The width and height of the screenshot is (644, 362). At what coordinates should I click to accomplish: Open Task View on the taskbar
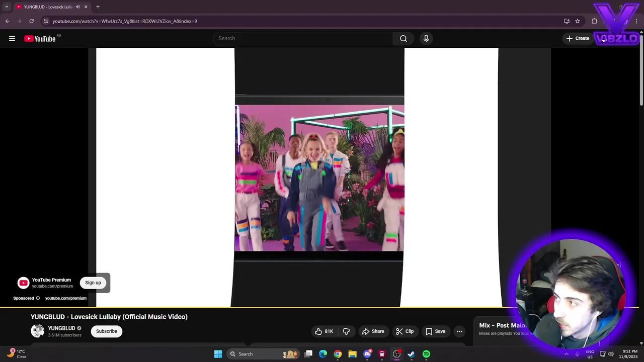(308, 354)
